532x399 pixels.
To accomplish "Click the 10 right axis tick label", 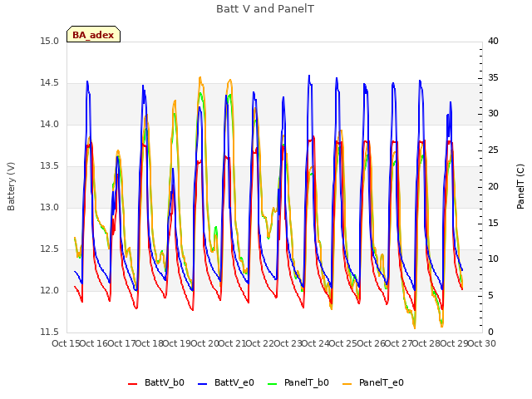I will [x=493, y=259].
